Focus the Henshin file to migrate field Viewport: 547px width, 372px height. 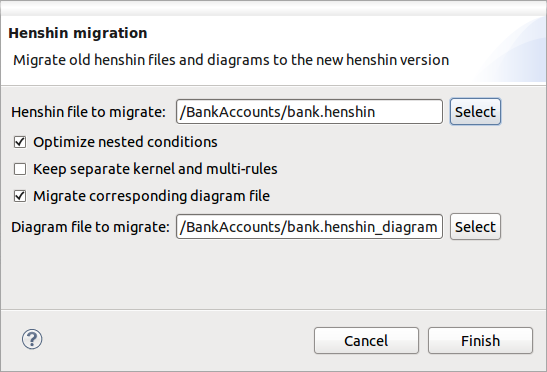pos(309,112)
